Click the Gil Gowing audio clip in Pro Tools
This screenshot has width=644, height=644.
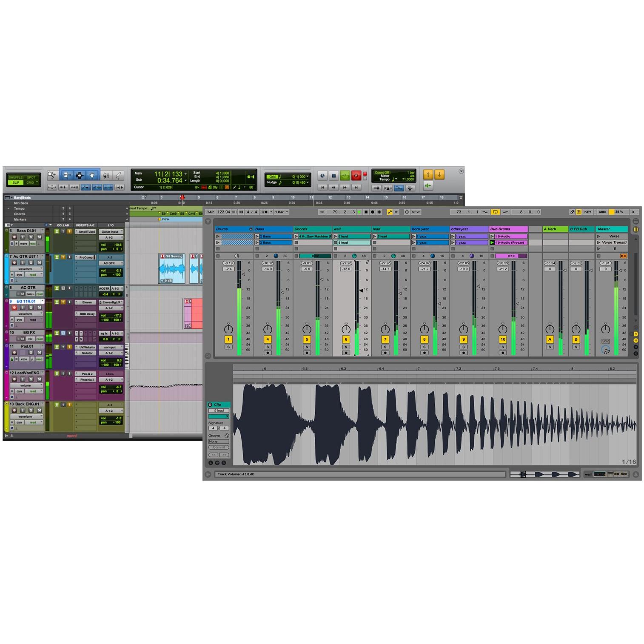(x=172, y=268)
